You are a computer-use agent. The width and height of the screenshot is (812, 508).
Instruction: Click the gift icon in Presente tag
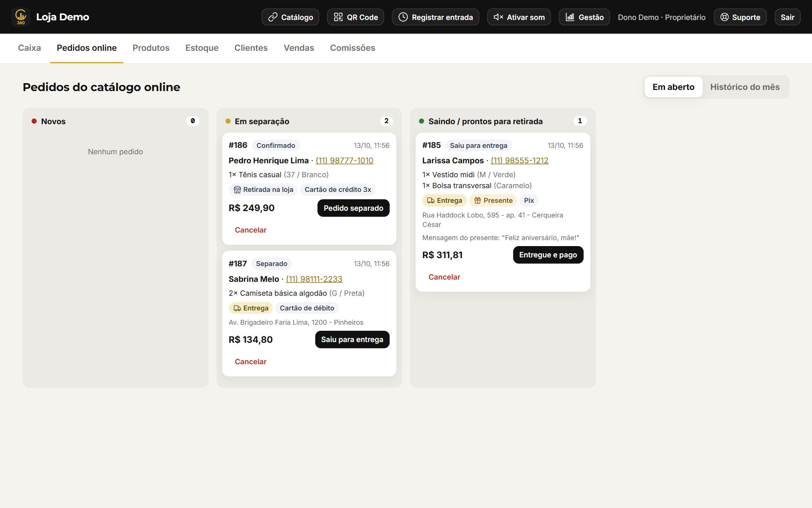477,201
